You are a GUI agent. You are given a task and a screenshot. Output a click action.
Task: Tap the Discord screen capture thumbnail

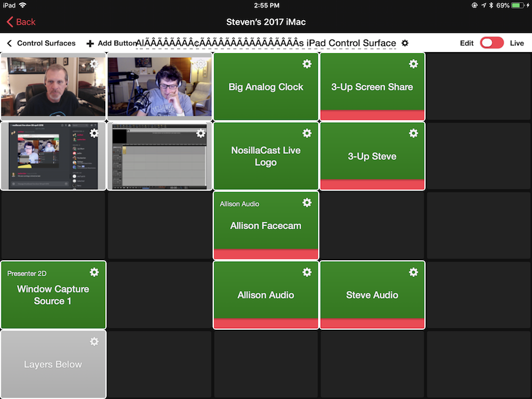[x=53, y=156]
